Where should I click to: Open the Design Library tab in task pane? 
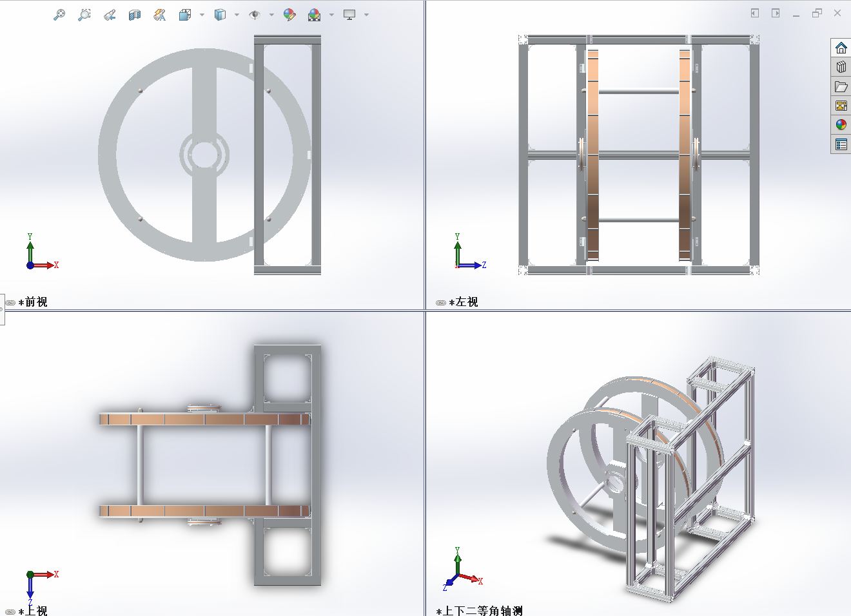tap(841, 67)
